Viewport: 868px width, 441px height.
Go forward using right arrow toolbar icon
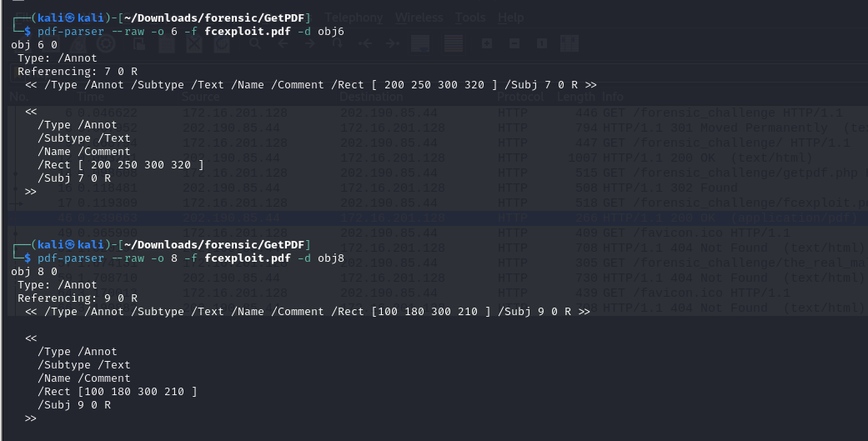tap(309, 43)
